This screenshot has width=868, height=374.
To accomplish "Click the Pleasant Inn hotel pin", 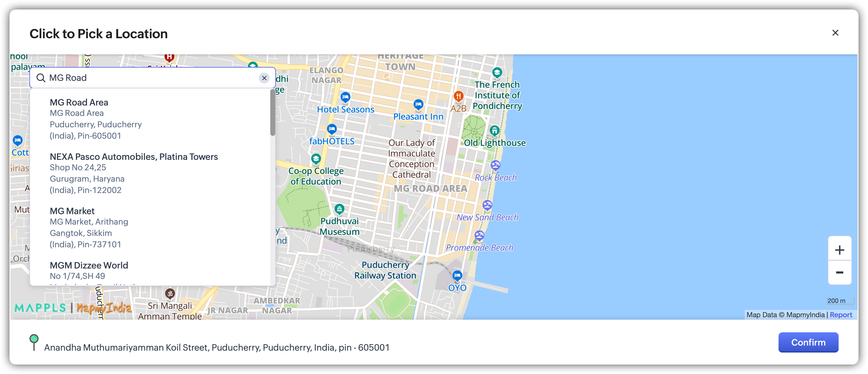I will point(418,104).
